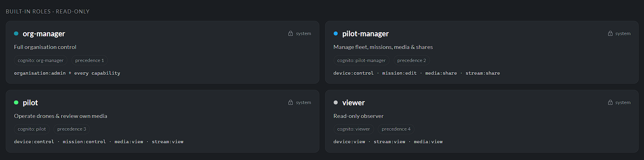The width and height of the screenshot is (644, 160).
Task: Click 'system' label on viewer card
Action: 623,102
